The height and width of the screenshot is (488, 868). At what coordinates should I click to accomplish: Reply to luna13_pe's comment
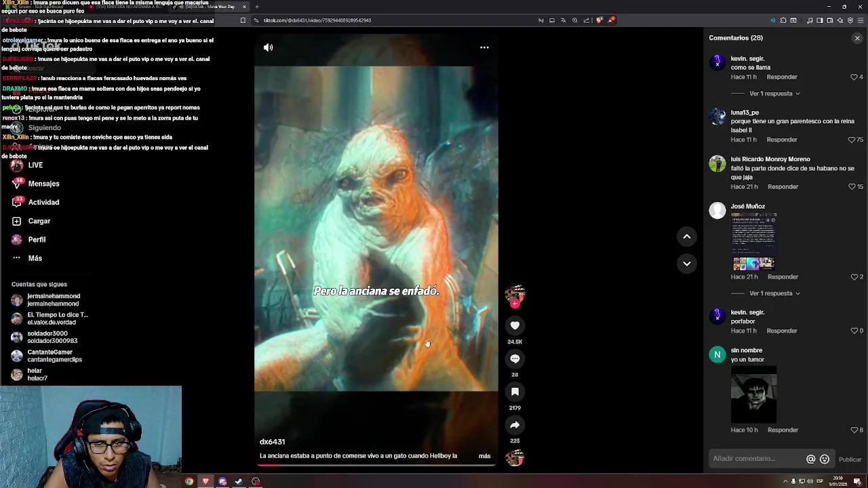click(782, 140)
